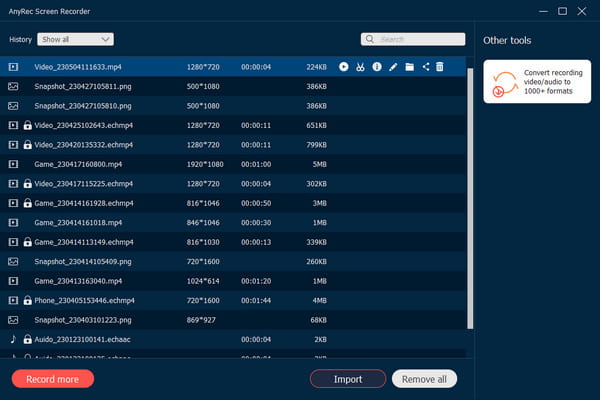Focus the Search input field
This screenshot has width=600, height=400.
[413, 39]
